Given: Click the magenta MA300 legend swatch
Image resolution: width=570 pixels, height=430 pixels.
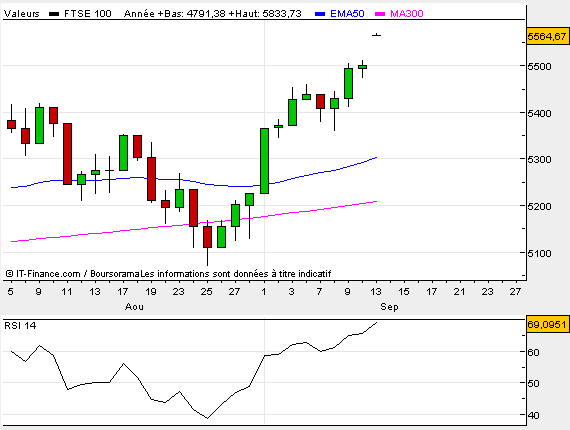Looking at the screenshot, I should [x=380, y=14].
